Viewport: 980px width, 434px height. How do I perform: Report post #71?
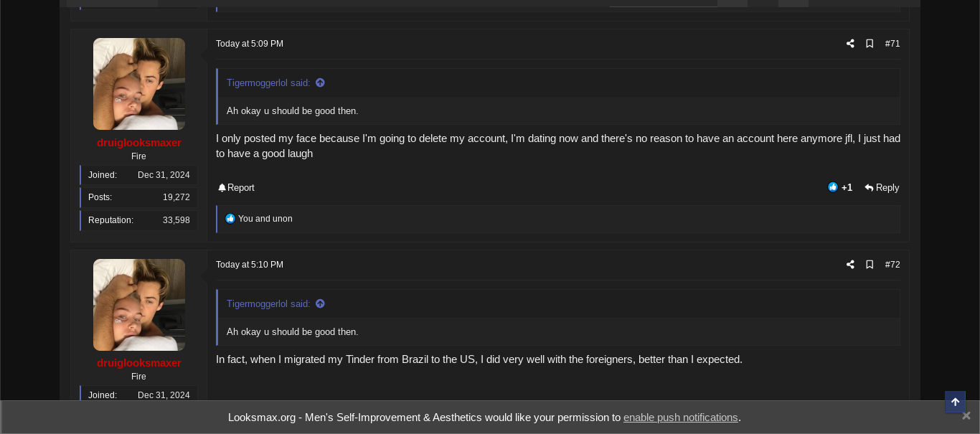[x=236, y=188]
